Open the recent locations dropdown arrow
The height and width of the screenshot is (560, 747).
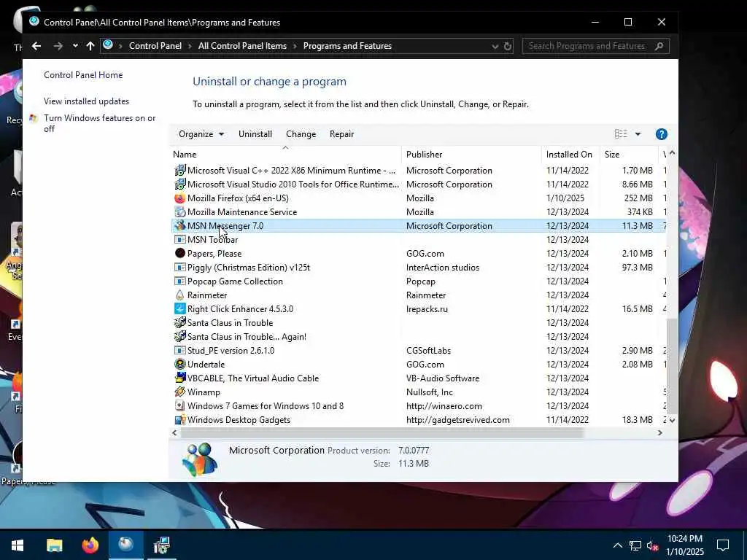pyautogui.click(x=75, y=46)
